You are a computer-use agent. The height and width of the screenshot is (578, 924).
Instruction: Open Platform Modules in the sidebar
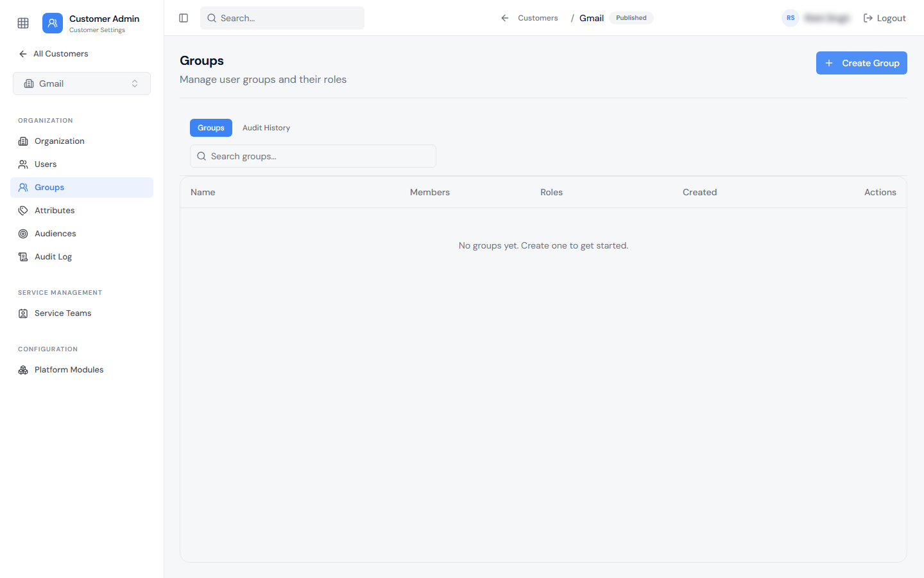[x=81, y=370]
